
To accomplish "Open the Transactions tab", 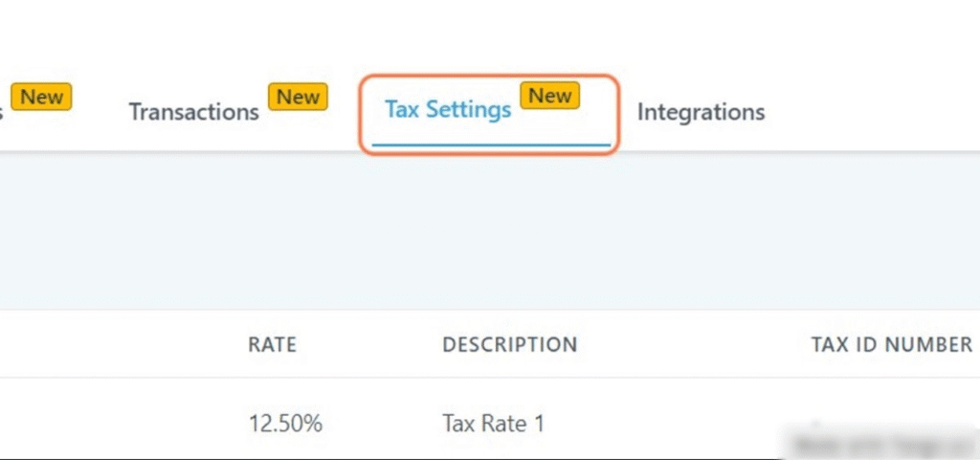I will click(x=193, y=112).
